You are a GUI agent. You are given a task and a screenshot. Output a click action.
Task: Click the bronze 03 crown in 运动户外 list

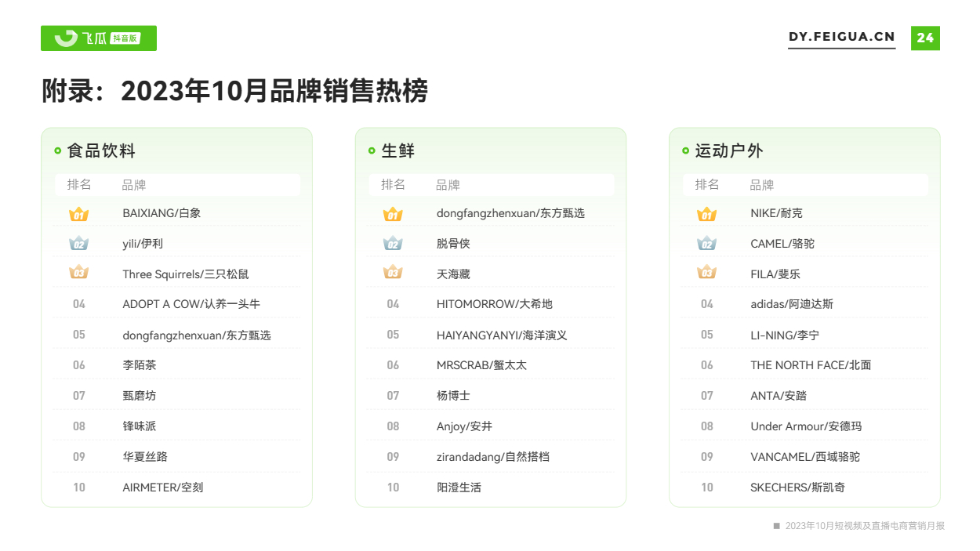pyautogui.click(x=706, y=274)
